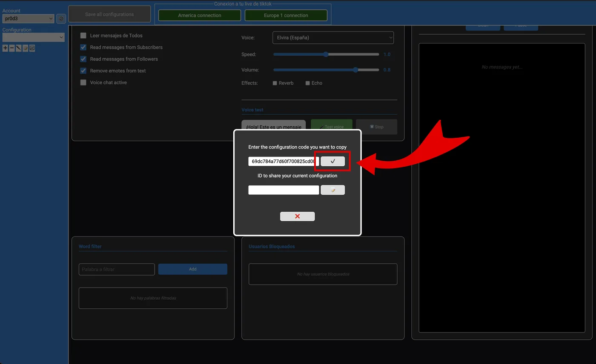Click the Volume slider handle

(355, 70)
